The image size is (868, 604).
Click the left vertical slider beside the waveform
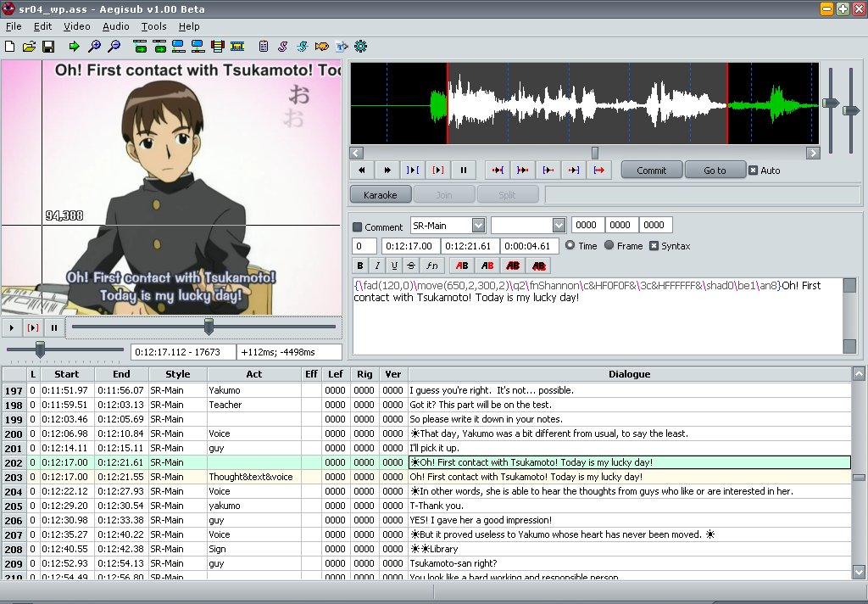coord(831,103)
